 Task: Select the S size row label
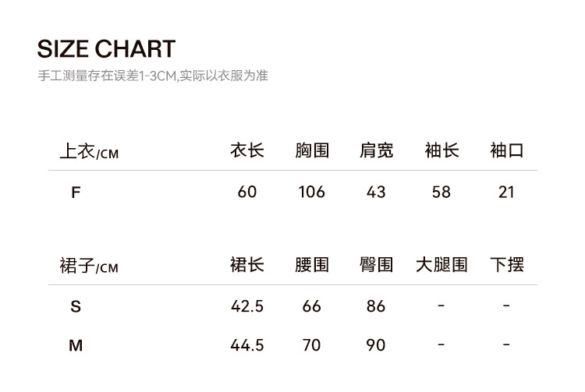[x=76, y=307]
